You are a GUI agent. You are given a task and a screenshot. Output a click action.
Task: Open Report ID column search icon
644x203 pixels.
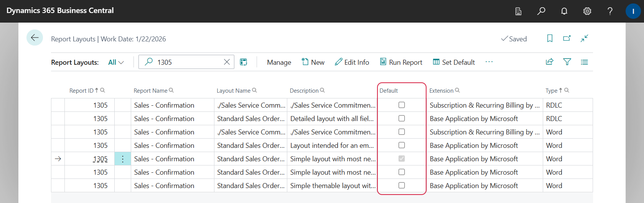tap(102, 90)
